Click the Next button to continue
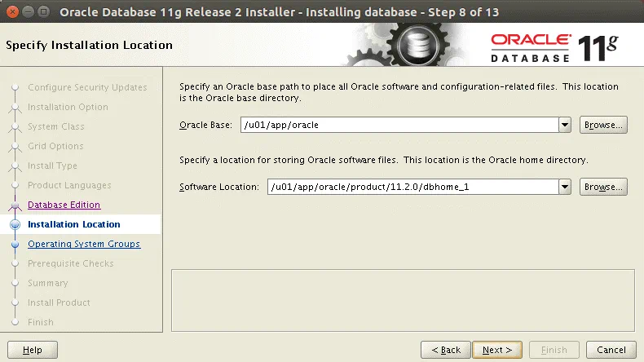Screen dimensions: 644x362 coord(496,350)
